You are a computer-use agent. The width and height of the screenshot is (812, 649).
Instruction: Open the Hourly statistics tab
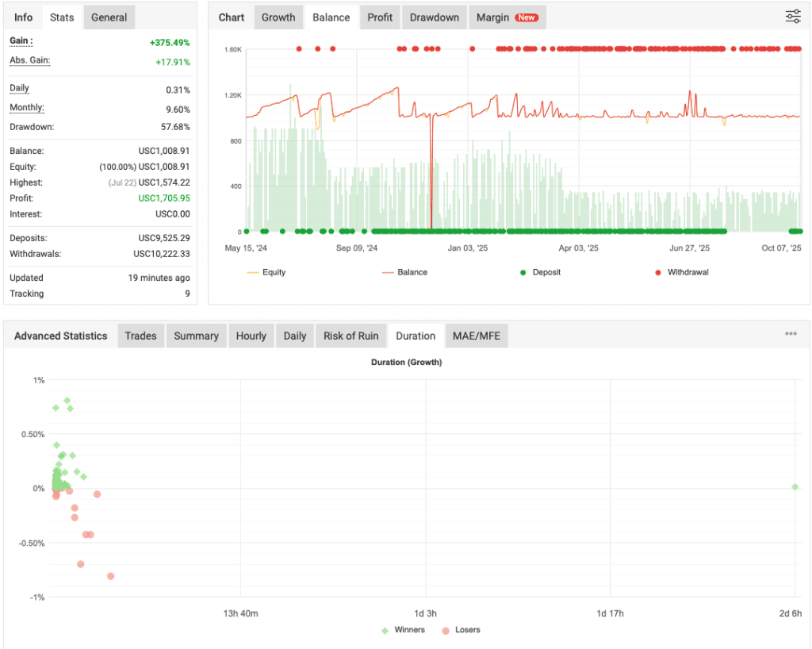point(251,336)
